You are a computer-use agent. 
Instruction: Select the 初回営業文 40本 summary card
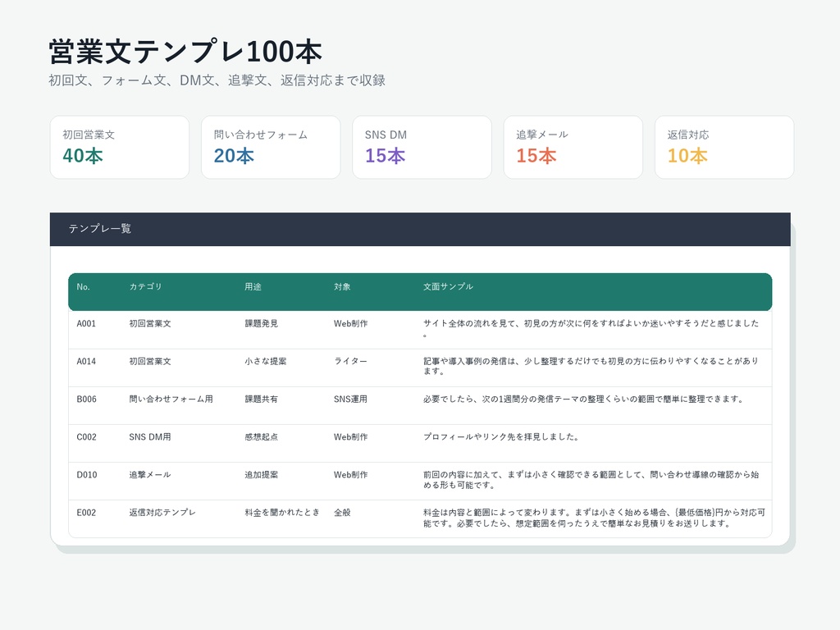coord(120,148)
